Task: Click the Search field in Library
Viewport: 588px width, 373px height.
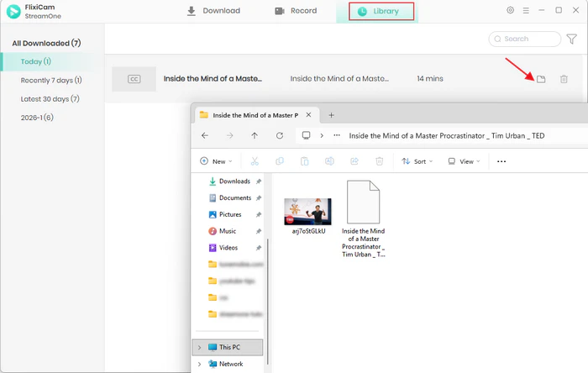Action: [525, 39]
